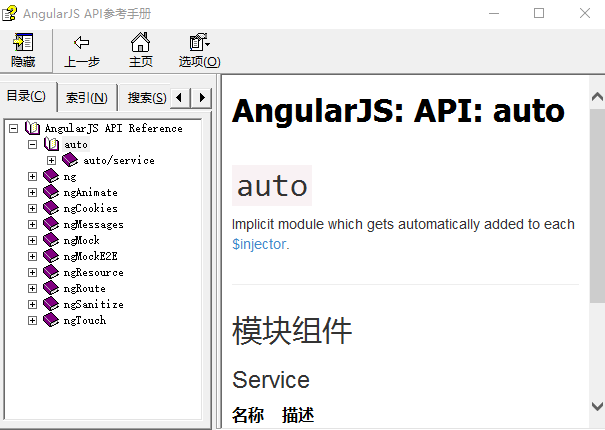Open the $injector link
This screenshot has height=430, width=605.
259,243
